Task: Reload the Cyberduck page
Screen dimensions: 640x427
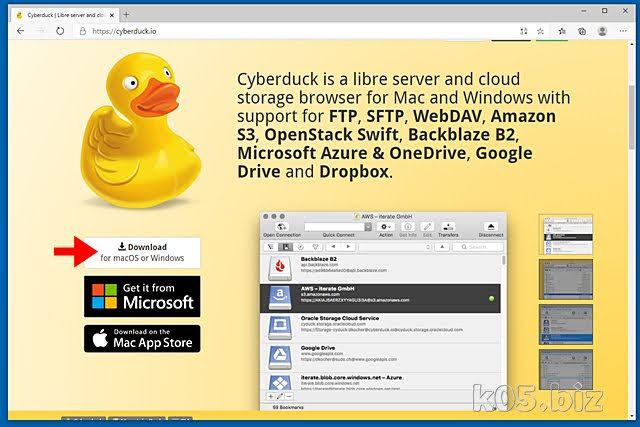Action: tap(60, 31)
